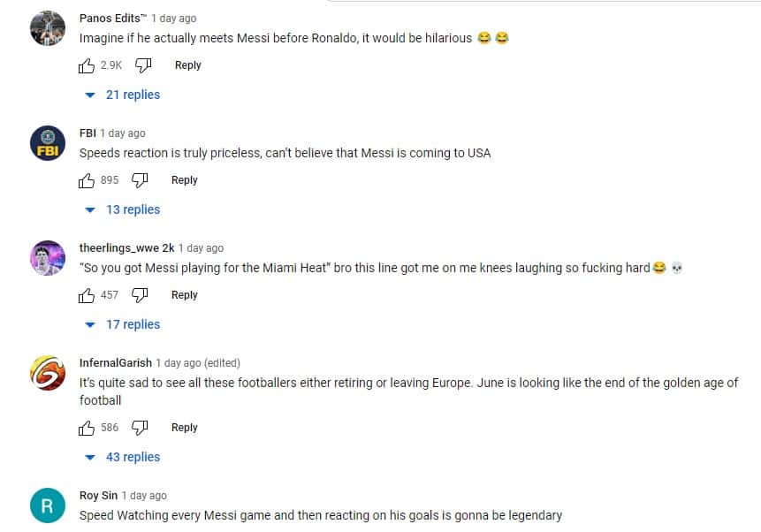Show 17 replies under theerlings_wwe comment

click(123, 324)
